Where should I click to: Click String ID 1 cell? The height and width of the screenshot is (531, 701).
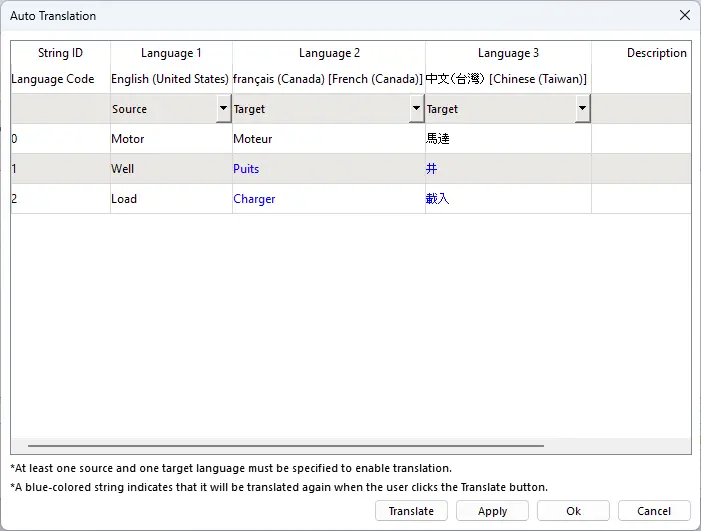tap(60, 169)
